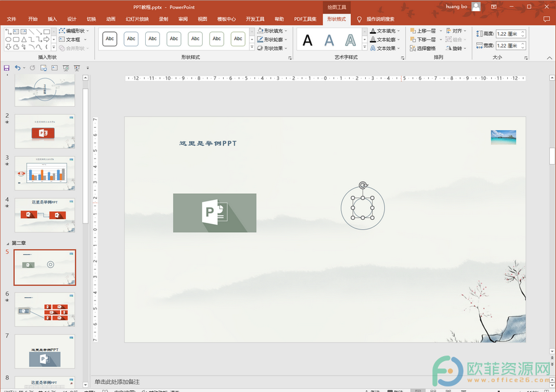Collapse the 第二章 section
556x392 pixels.
8,243
